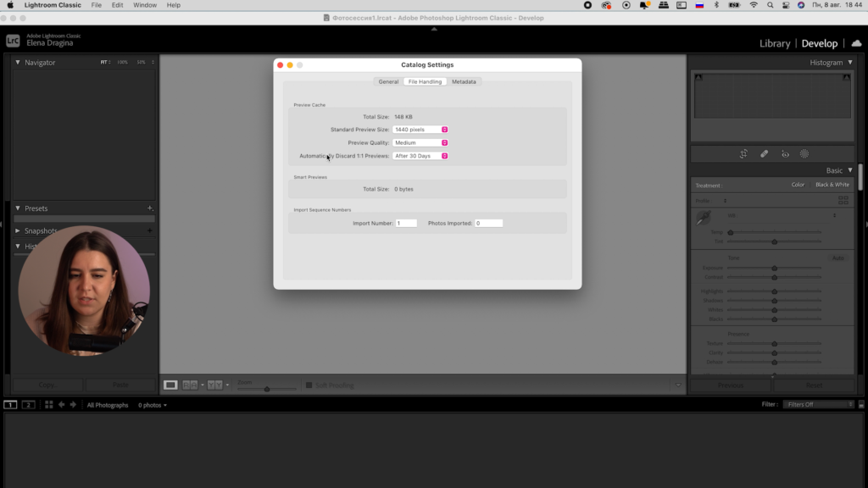Screen dimensions: 868x488
Task: Click the filmstrip grid view icon
Action: (x=48, y=405)
